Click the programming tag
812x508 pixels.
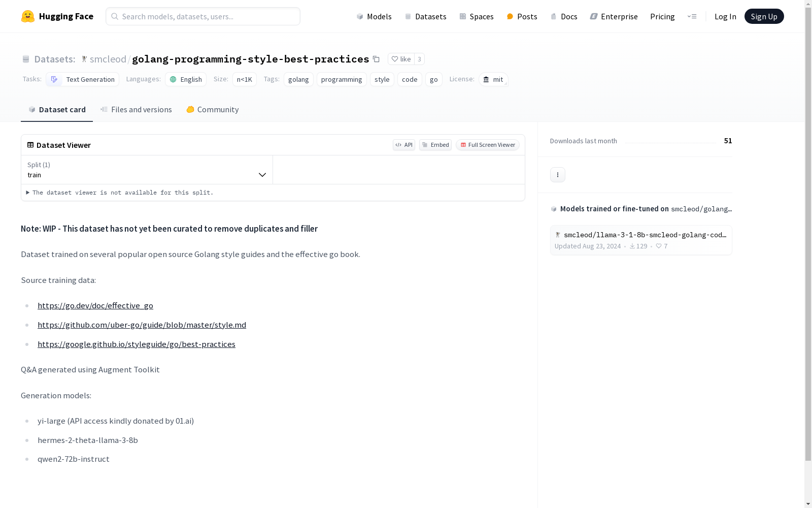coord(342,79)
